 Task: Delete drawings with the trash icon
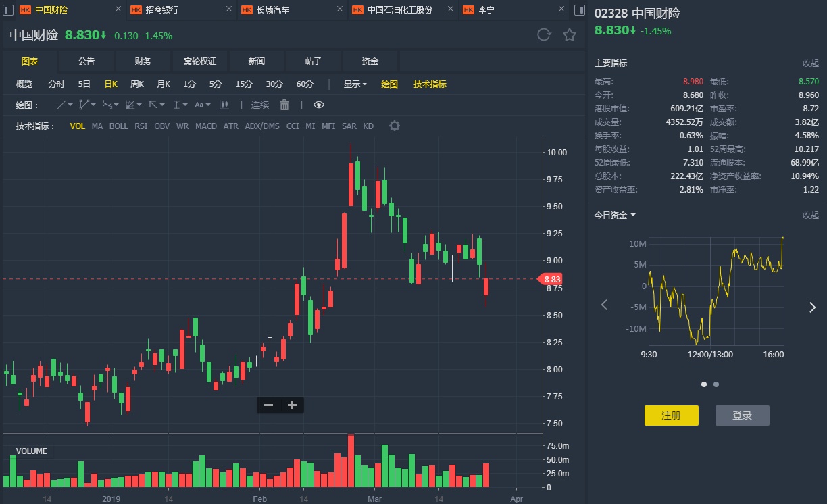point(284,105)
